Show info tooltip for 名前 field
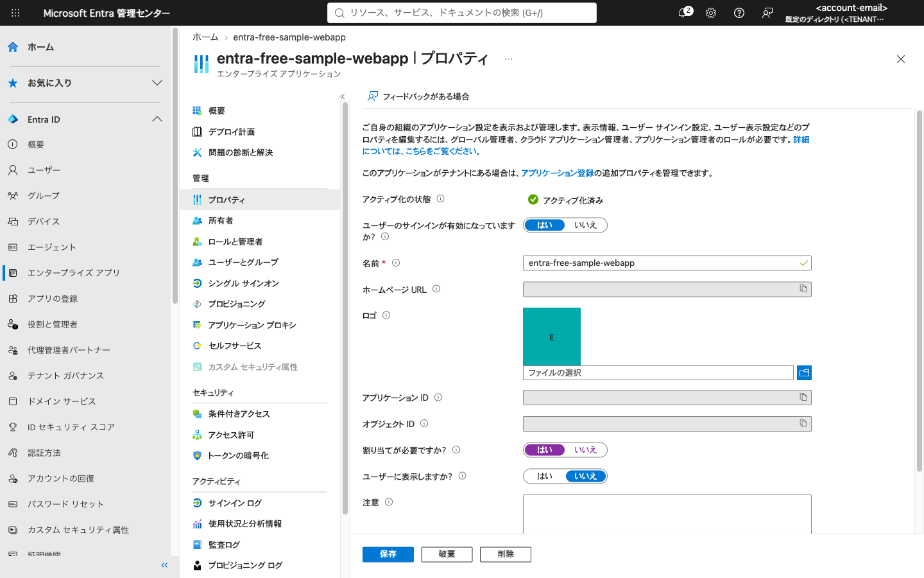924x578 pixels. pyautogui.click(x=396, y=263)
